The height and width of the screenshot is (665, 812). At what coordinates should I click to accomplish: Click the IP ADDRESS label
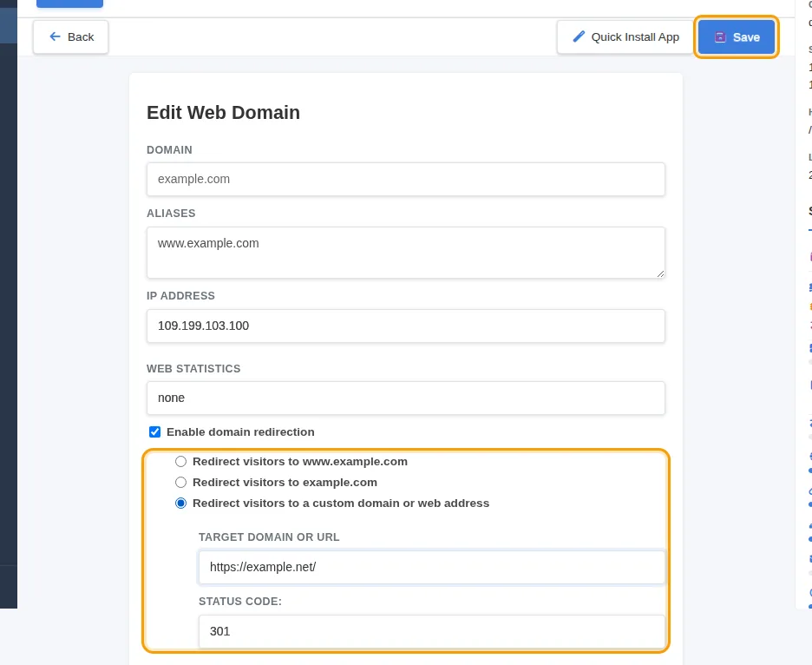click(180, 295)
